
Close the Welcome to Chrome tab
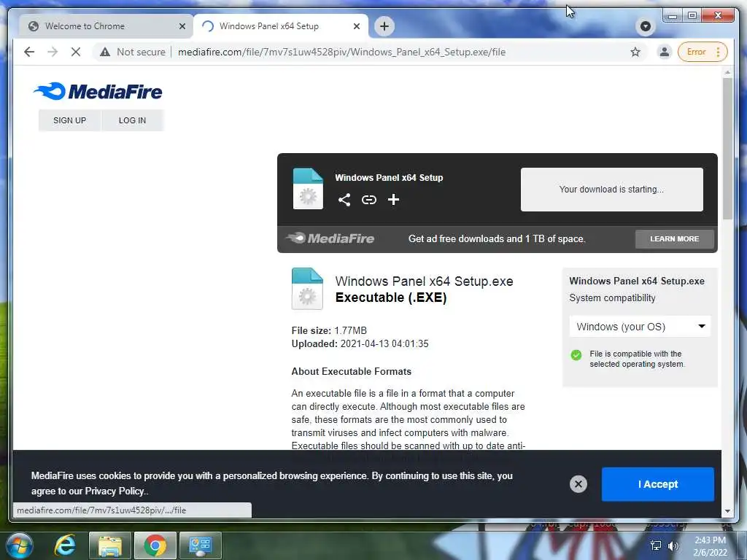(182, 26)
